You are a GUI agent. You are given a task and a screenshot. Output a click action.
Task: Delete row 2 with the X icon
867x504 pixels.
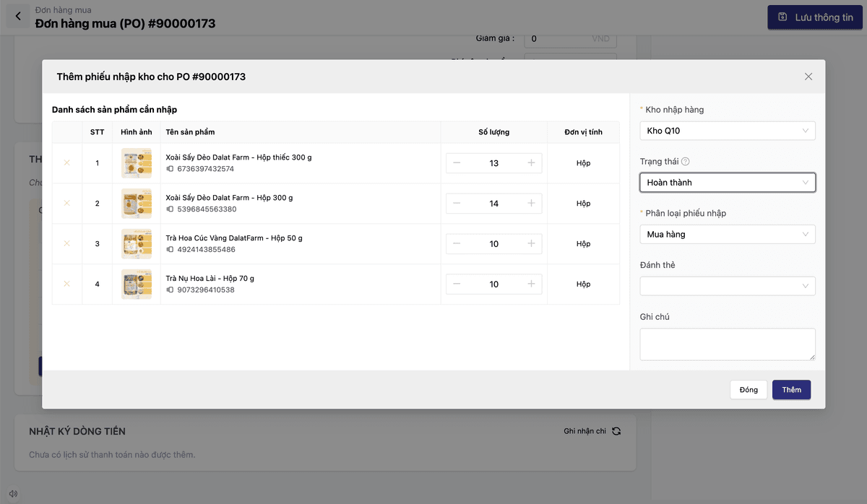point(67,204)
